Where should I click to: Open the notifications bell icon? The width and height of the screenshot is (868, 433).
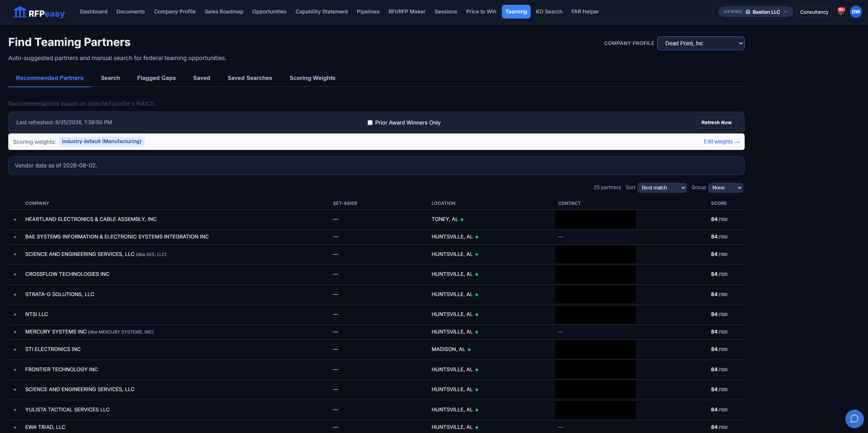pos(841,12)
